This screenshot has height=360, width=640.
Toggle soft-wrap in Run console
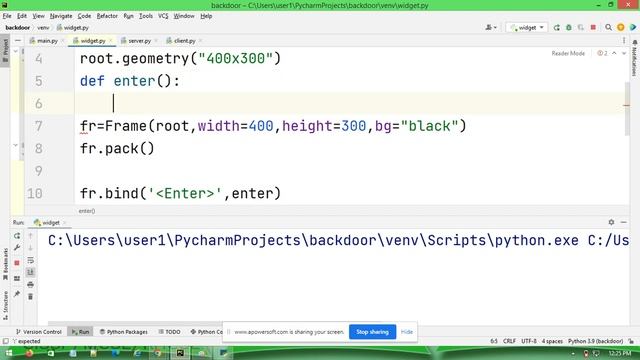pos(31,260)
